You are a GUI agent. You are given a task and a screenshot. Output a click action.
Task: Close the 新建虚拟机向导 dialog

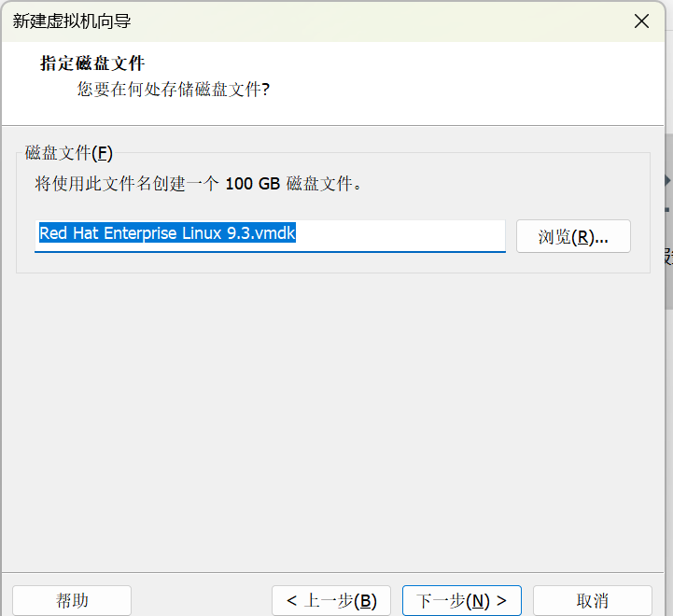tap(641, 21)
